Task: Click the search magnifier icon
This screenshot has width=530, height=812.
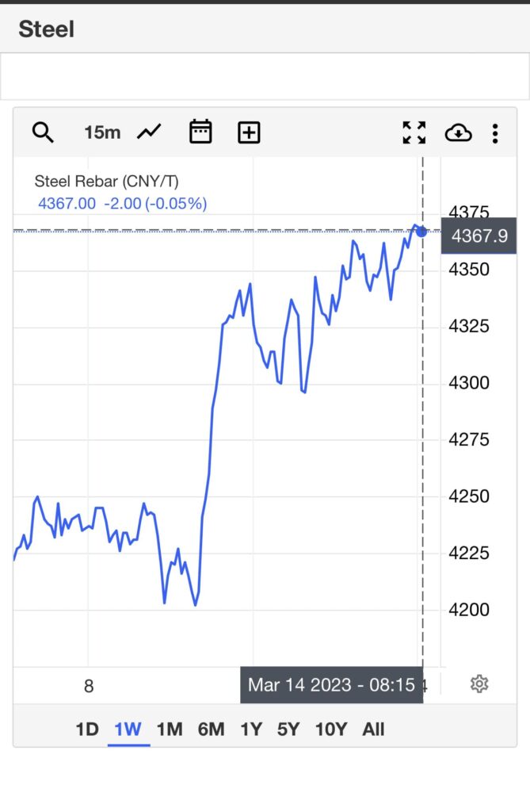Action: 43,132
